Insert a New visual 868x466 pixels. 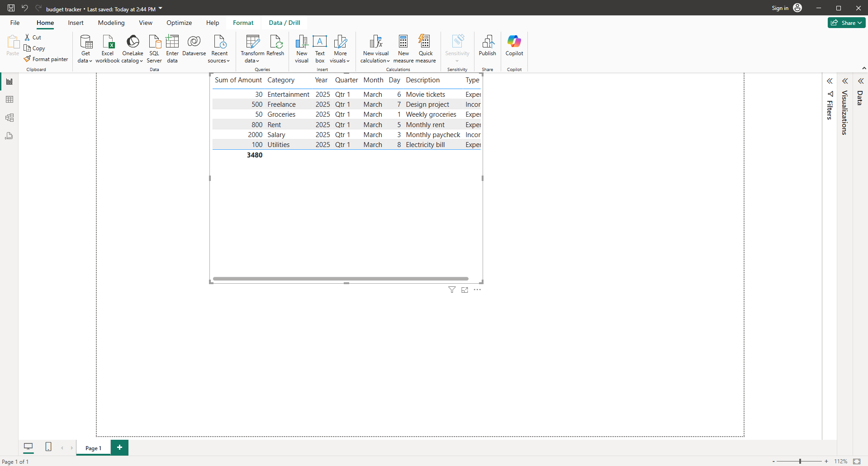tap(302, 48)
